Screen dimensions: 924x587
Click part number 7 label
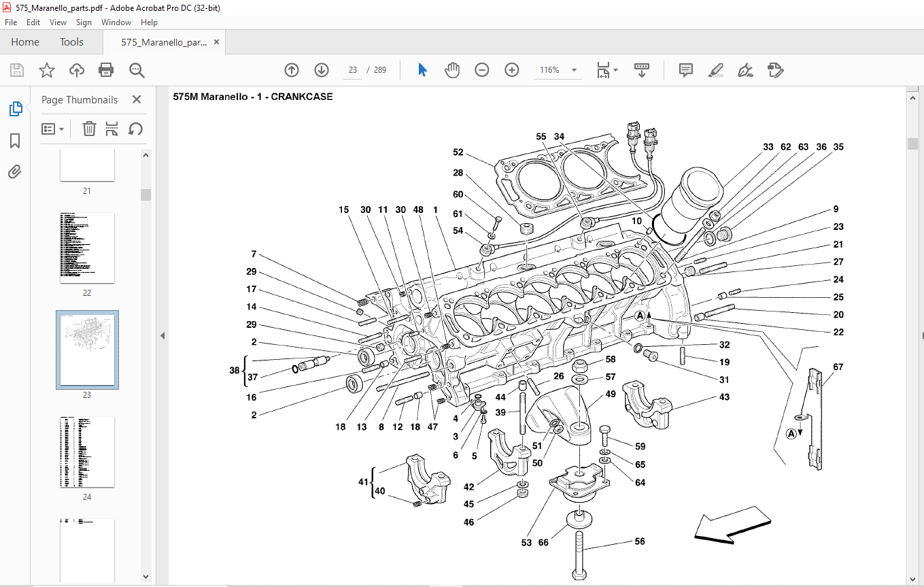254,254
